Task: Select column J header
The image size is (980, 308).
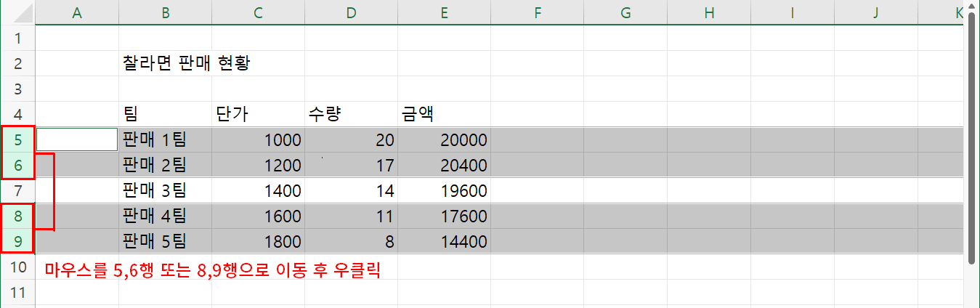Action: click(x=876, y=12)
